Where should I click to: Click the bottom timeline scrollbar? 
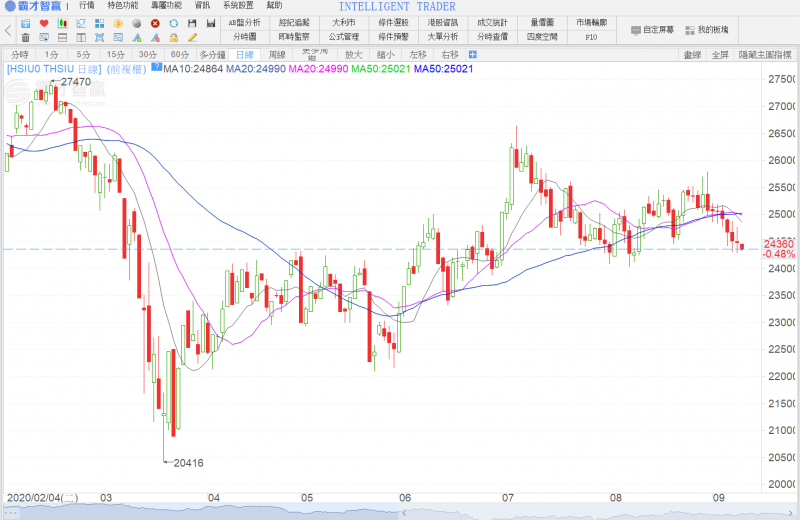pos(400,512)
